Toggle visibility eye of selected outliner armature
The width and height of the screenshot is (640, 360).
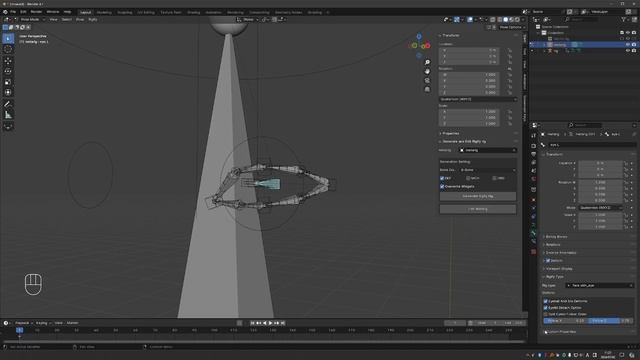click(x=628, y=44)
